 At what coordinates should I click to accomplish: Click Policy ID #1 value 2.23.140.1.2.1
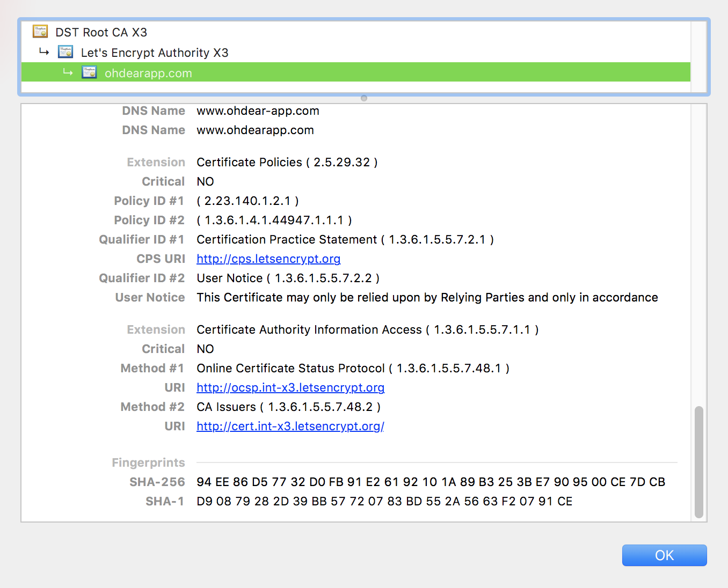[x=248, y=201]
